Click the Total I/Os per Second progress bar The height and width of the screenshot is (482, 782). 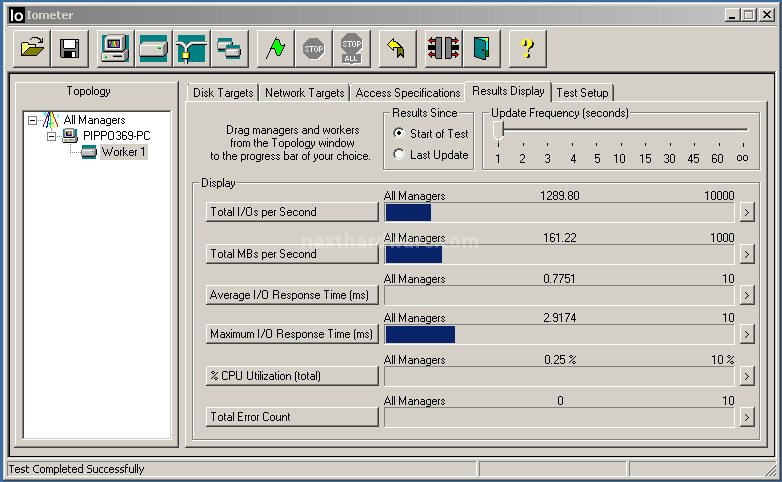coord(559,213)
